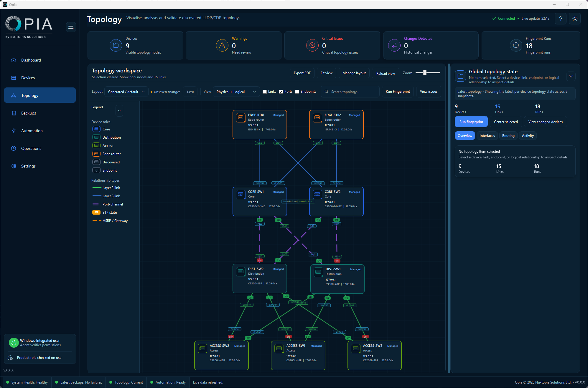Click the Automation: Ready status entry
Screen dimensions: 588x388
pos(168,382)
